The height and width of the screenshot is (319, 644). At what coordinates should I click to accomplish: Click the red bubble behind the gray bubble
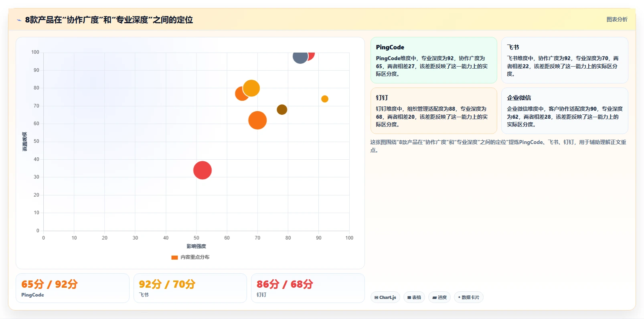pos(311,56)
